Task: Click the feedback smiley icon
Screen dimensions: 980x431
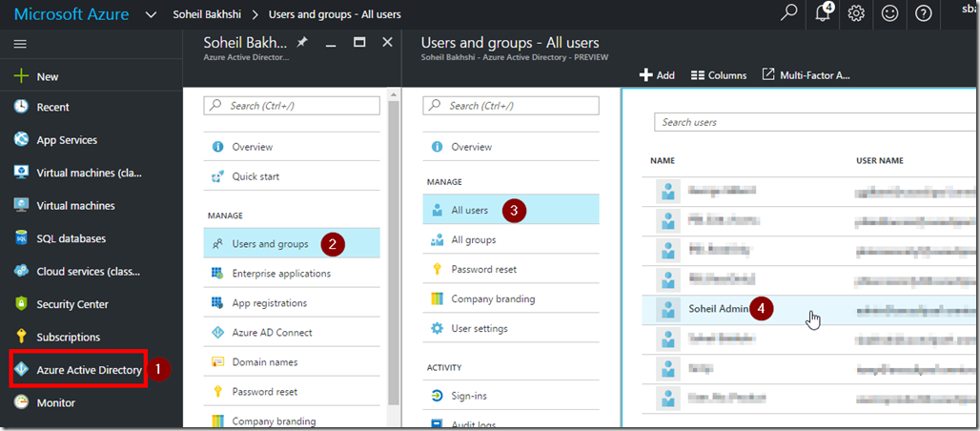Action: tap(890, 13)
